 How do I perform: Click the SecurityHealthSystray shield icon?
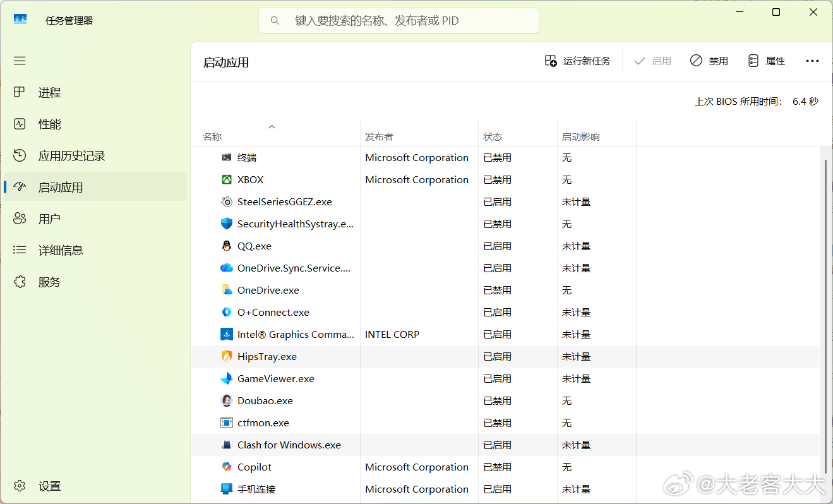click(x=227, y=224)
